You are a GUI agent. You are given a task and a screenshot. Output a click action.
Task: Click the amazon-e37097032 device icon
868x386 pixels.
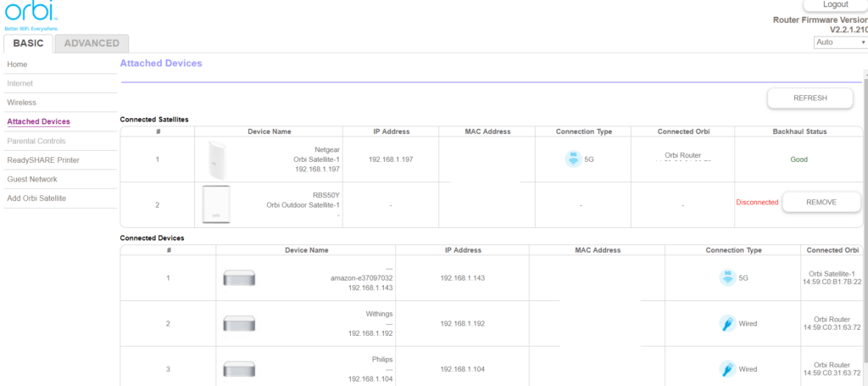(238, 277)
